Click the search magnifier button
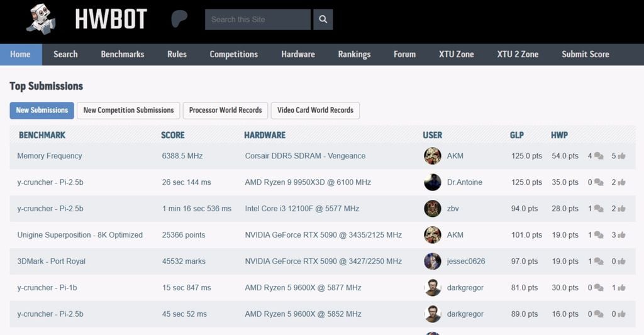644x335 pixels. point(323,19)
